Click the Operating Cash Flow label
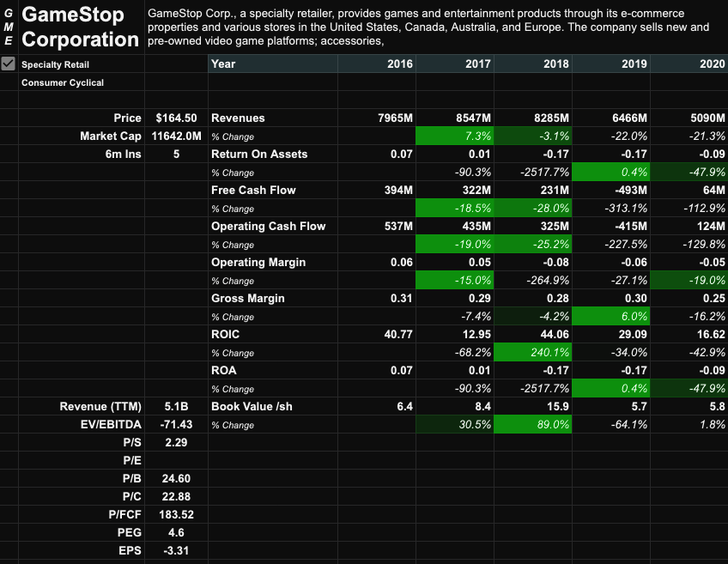 [x=272, y=226]
